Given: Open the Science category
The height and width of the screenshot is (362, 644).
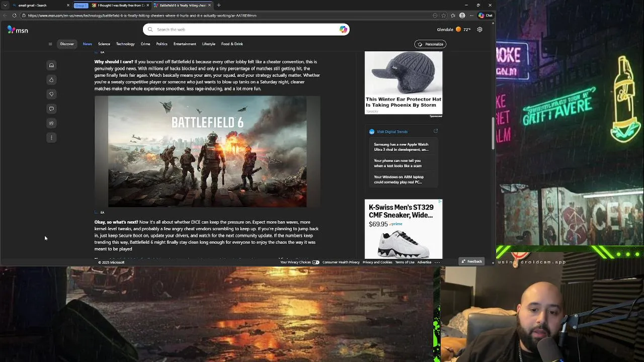Looking at the screenshot, I should [104, 44].
